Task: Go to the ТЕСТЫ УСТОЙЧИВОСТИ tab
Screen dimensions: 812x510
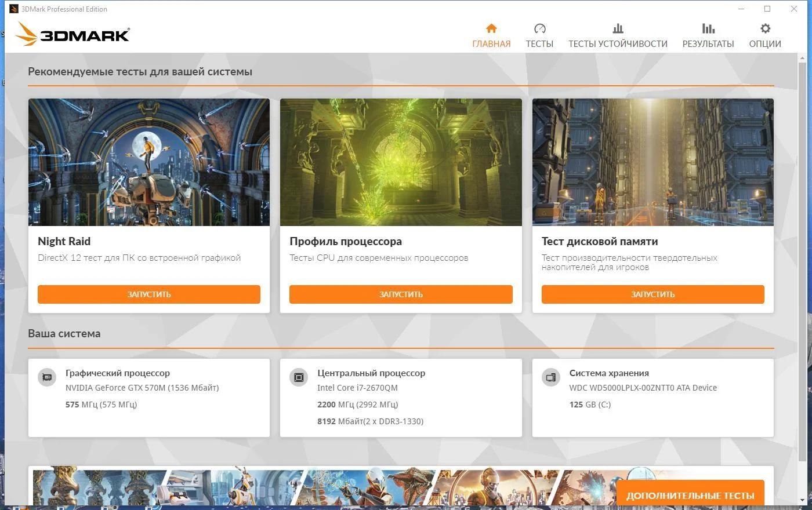Action: click(618, 43)
